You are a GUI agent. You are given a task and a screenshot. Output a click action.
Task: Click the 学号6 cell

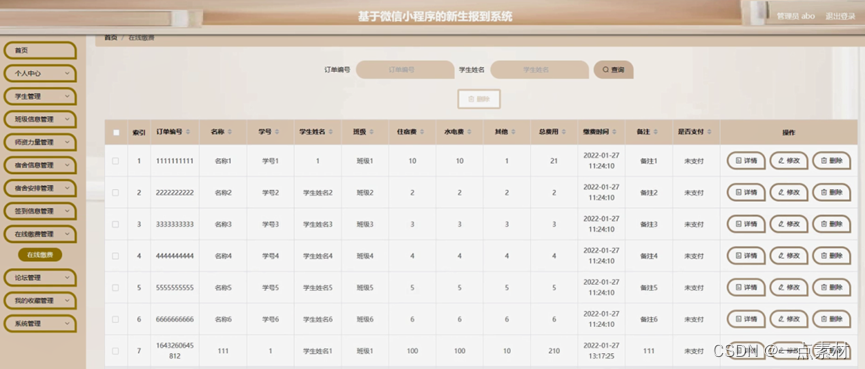(270, 319)
